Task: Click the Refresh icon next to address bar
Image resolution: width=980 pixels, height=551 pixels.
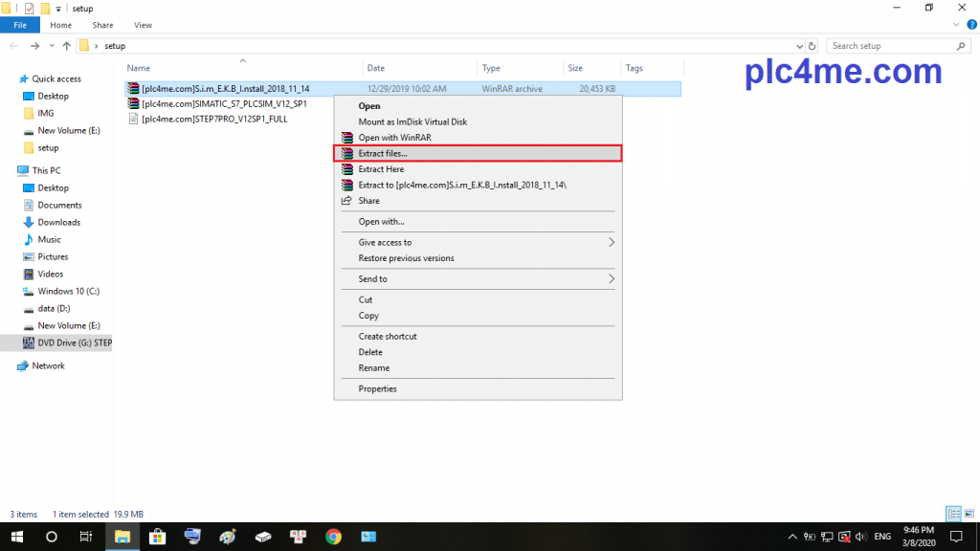Action: pyautogui.click(x=813, y=46)
